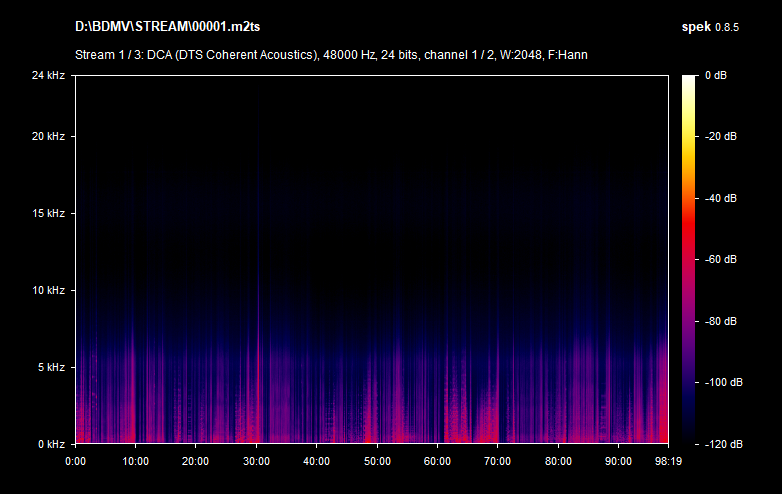Click the -40 dB color scale label

[719, 198]
